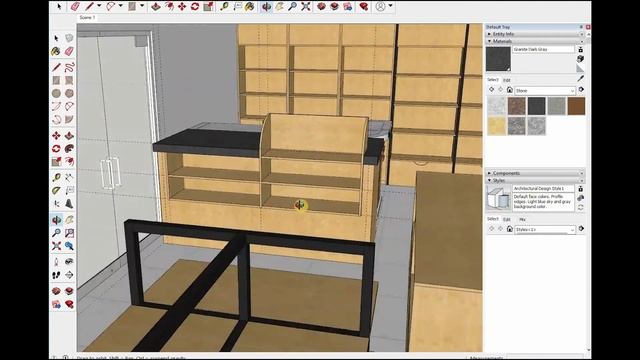
Task: Send to LayOut from top toolbar
Action: 348,6
